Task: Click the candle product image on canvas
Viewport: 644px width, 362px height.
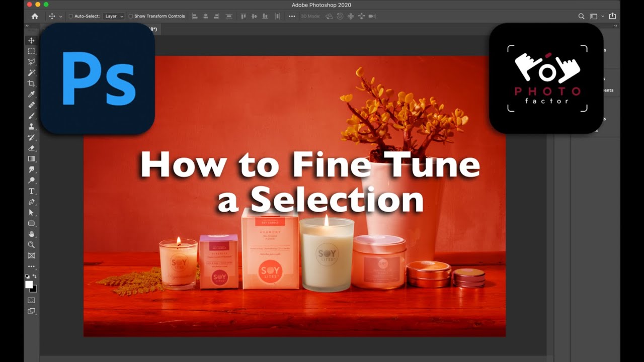Action: 294,196
